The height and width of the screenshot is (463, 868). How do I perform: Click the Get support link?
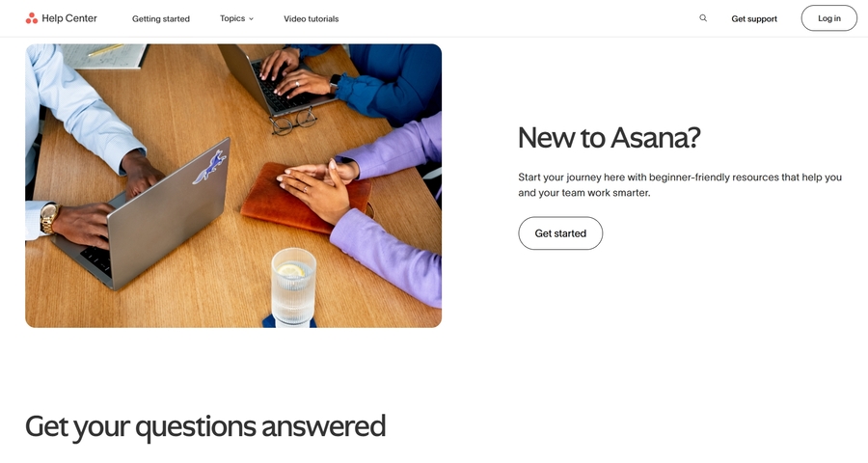[754, 19]
